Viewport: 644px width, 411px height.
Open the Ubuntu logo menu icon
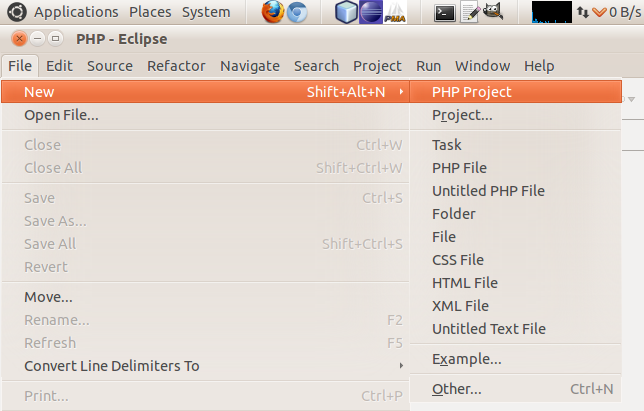tap(17, 12)
